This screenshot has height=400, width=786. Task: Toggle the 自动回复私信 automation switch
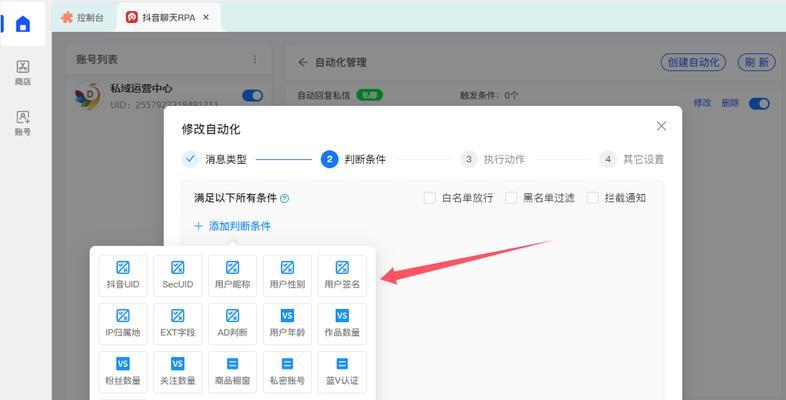click(x=759, y=104)
